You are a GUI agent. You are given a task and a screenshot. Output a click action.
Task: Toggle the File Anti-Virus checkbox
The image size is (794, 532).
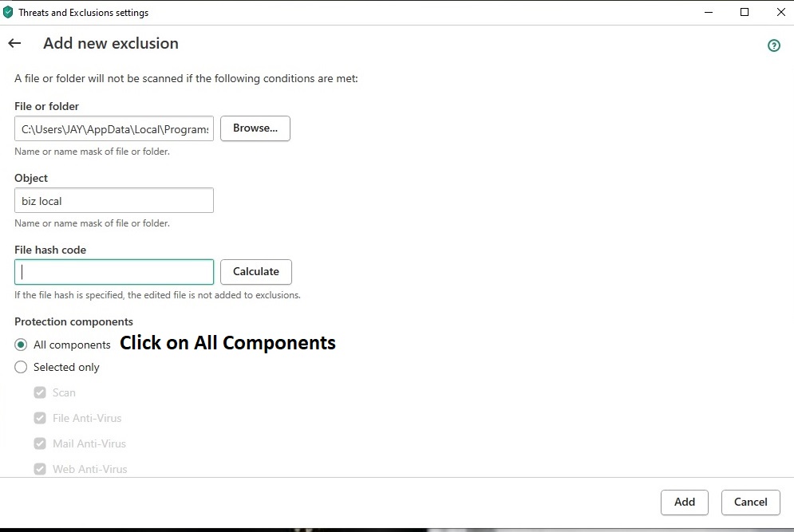40,418
